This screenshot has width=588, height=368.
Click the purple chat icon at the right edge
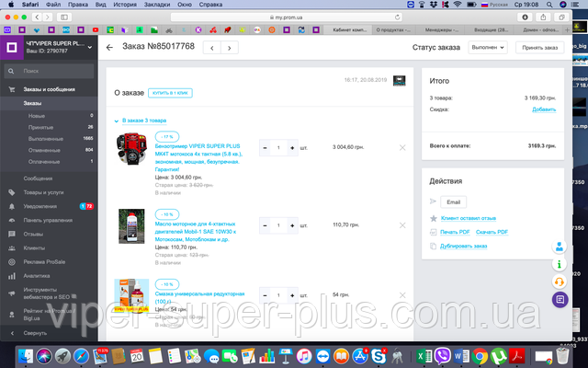560,300
